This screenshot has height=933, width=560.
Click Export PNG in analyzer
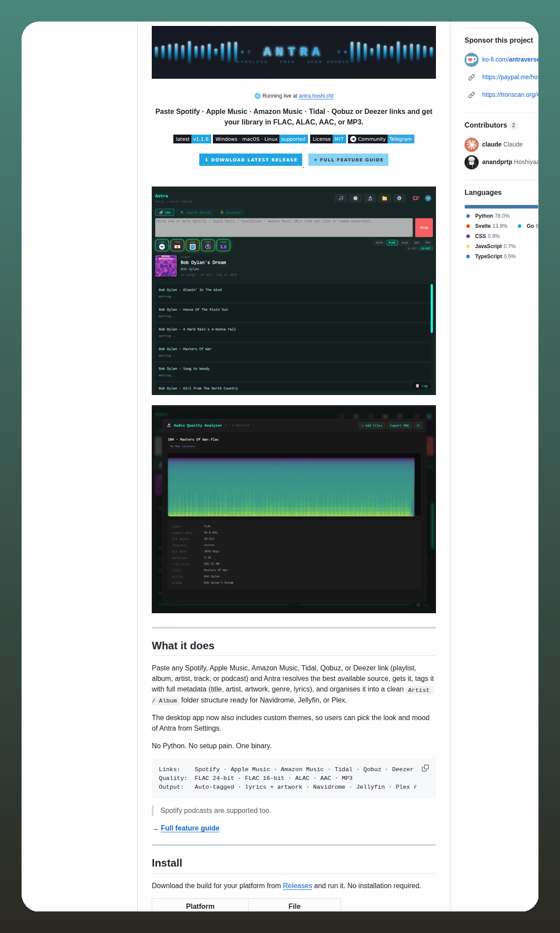pos(399,425)
